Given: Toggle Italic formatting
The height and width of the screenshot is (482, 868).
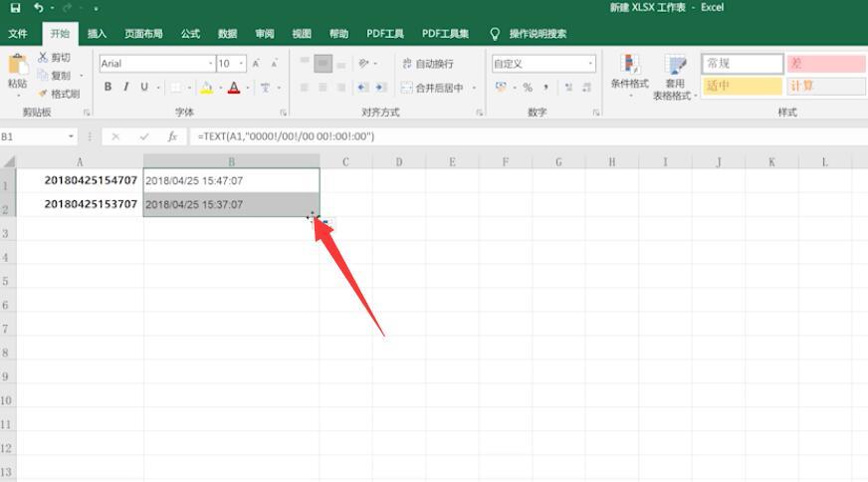Looking at the screenshot, I should click(x=126, y=87).
